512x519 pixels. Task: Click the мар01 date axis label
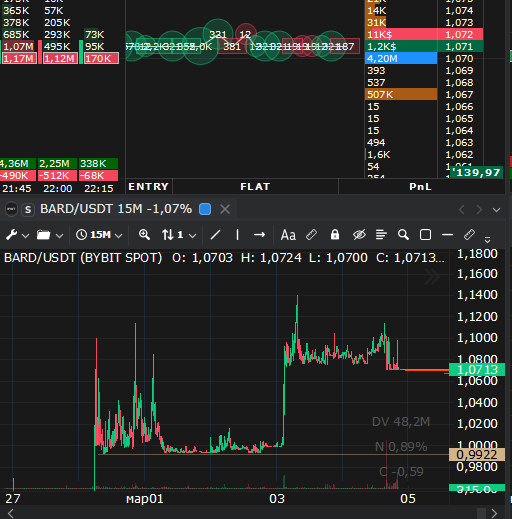point(145,499)
